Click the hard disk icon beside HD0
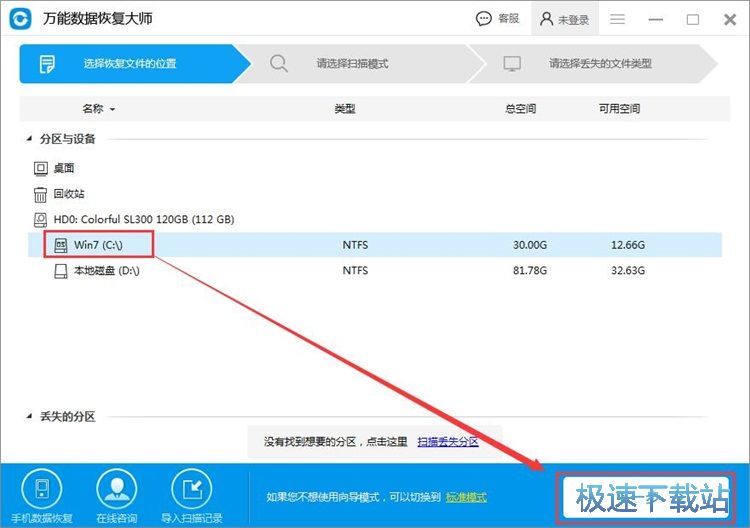The width and height of the screenshot is (750, 528). [x=40, y=220]
